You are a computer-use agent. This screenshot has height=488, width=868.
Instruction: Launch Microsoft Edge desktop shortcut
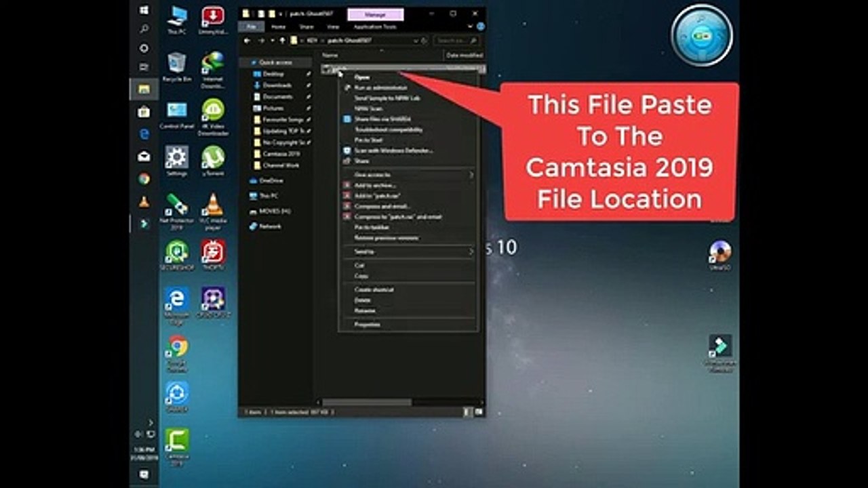coord(177,305)
